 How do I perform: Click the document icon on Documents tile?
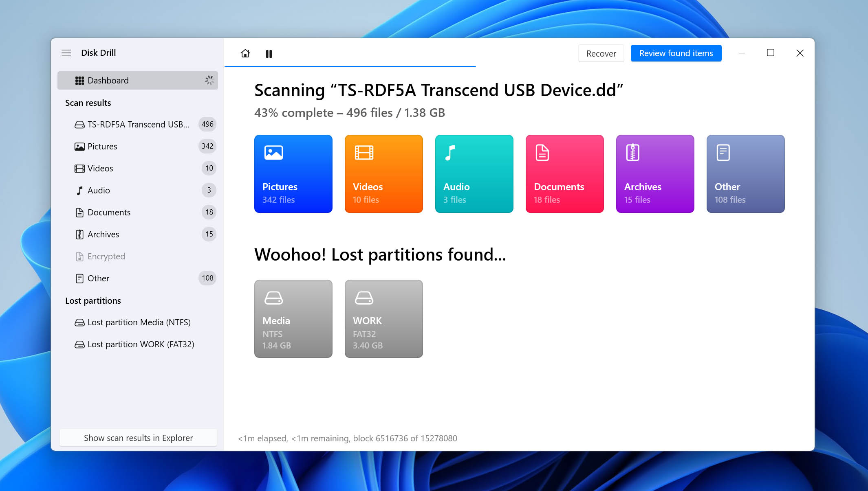pos(542,153)
